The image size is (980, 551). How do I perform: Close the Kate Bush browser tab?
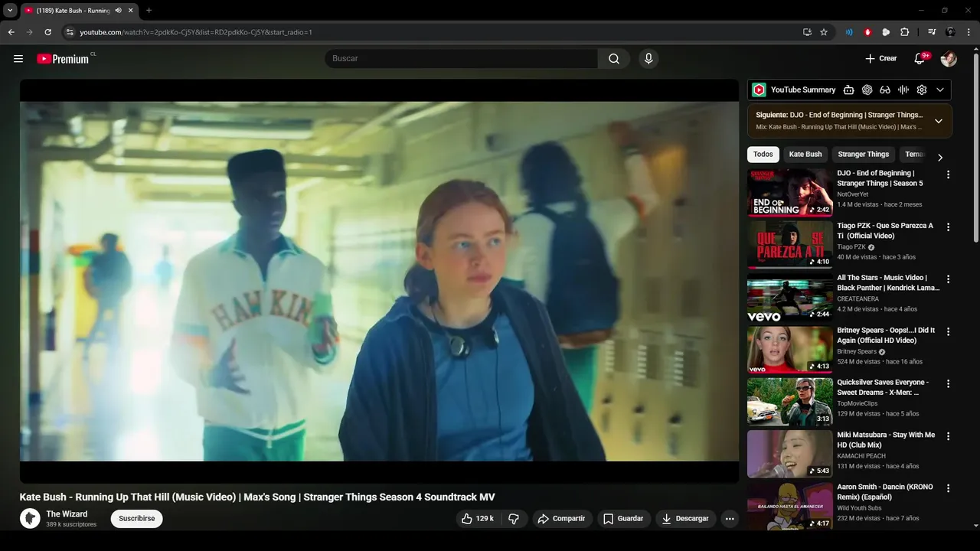[x=131, y=11]
